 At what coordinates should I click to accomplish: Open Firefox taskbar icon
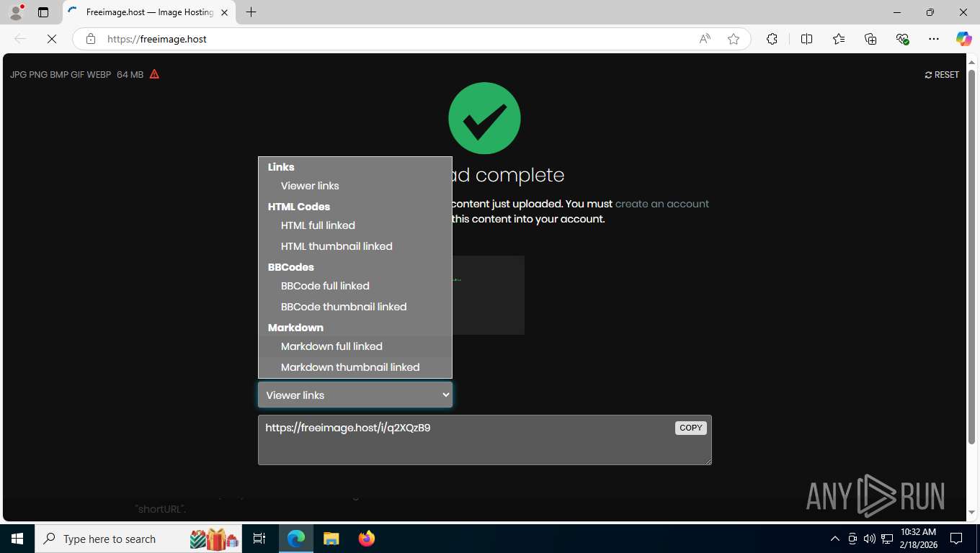(x=366, y=539)
